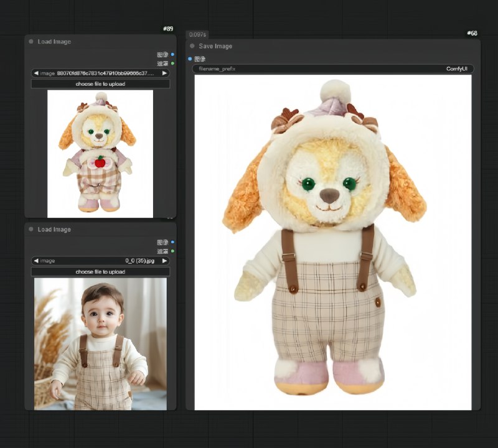The image size is (498, 448).
Task: Click the blue 图像 input port of Save Image
Action: point(190,59)
